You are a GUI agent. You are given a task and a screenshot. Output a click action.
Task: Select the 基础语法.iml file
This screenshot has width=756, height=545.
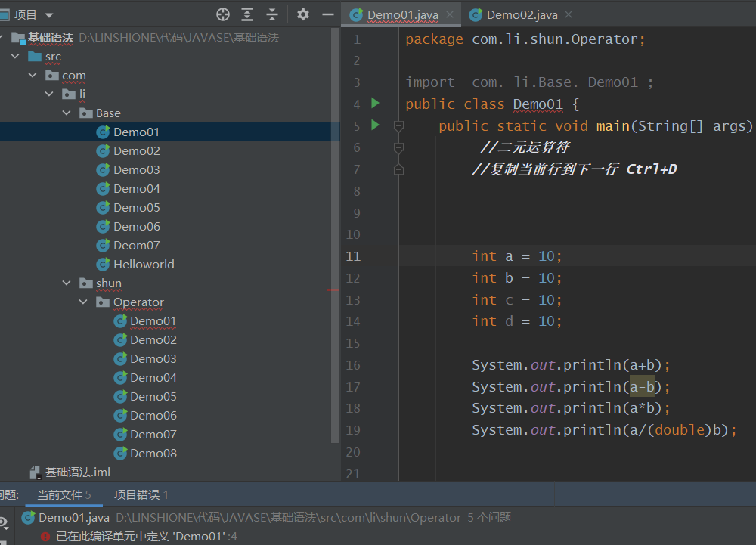[x=77, y=472]
